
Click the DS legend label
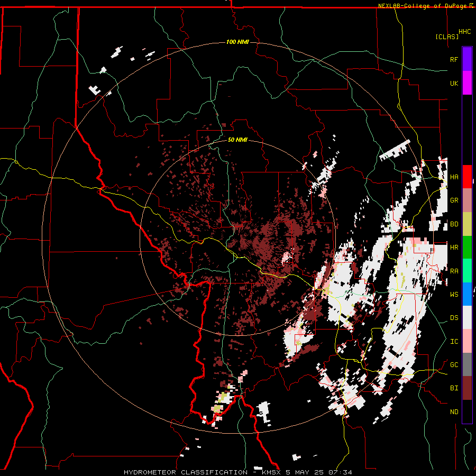[454, 318]
